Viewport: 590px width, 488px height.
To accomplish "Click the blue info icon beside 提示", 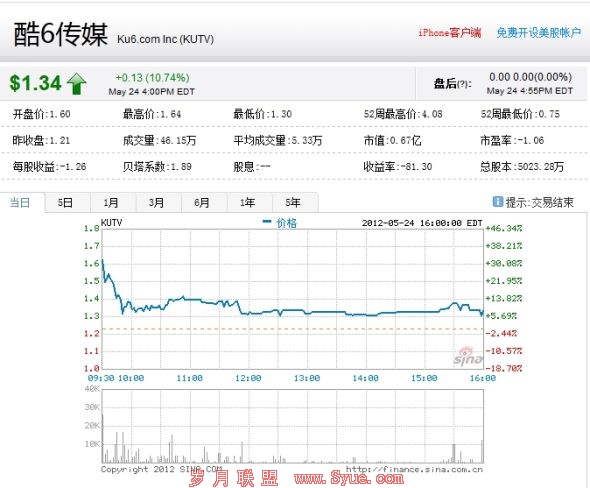I will pyautogui.click(x=497, y=202).
